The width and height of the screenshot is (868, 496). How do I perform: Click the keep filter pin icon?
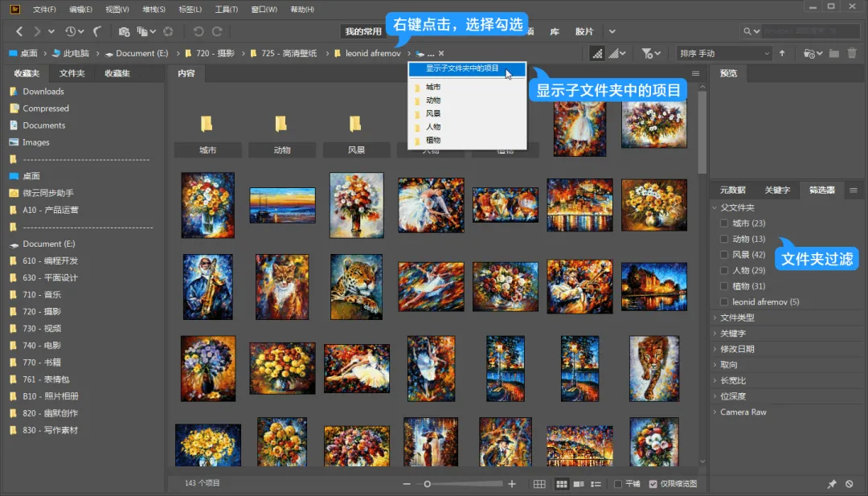click(832, 484)
